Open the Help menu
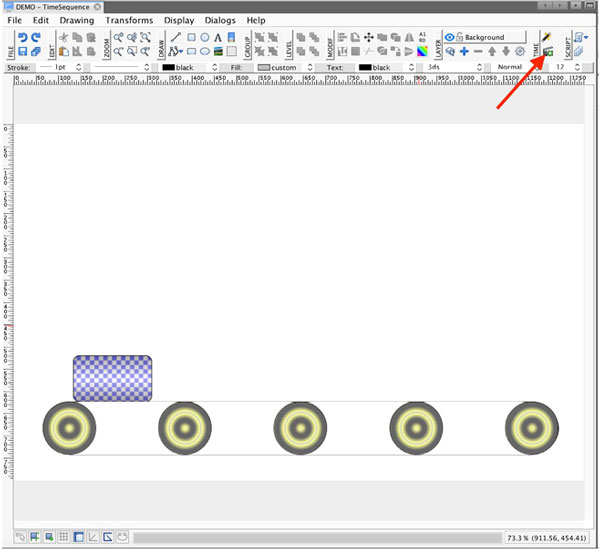The image size is (600, 549). [x=256, y=20]
